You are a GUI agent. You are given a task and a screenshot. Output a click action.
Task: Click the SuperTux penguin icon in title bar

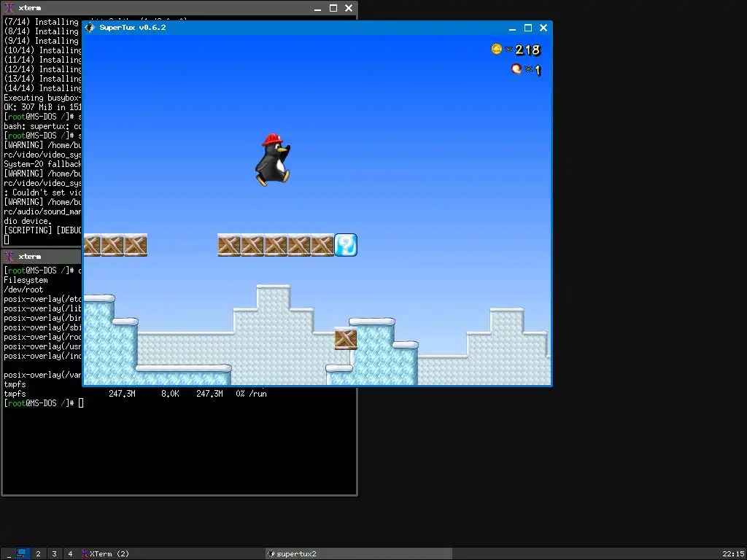[90, 28]
